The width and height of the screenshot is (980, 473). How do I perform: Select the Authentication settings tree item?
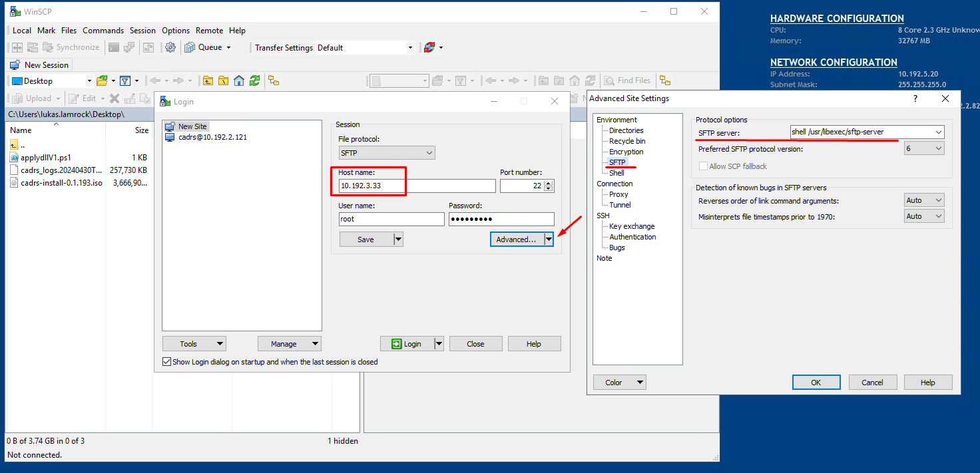tap(632, 237)
